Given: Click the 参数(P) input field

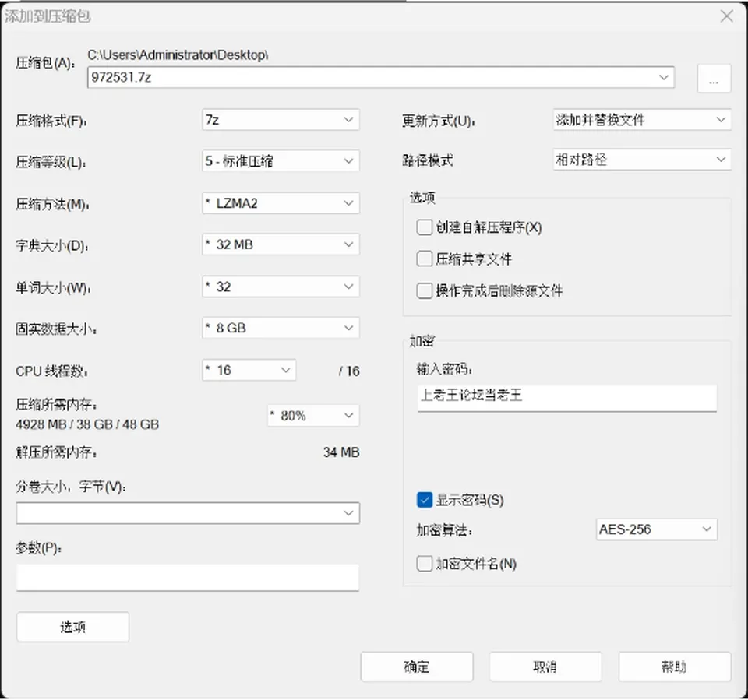Looking at the screenshot, I should pyautogui.click(x=188, y=578).
